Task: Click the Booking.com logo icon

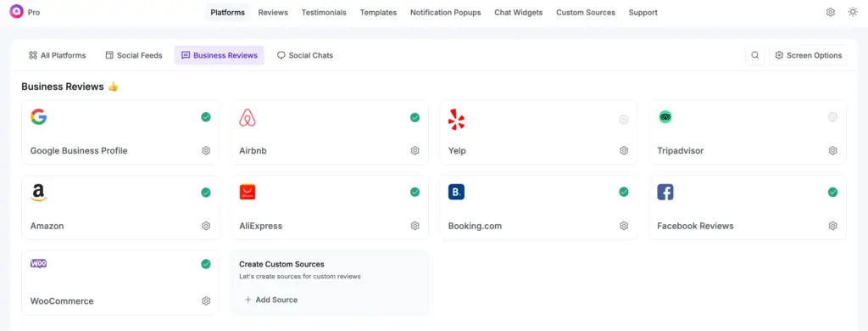Action: (x=456, y=192)
